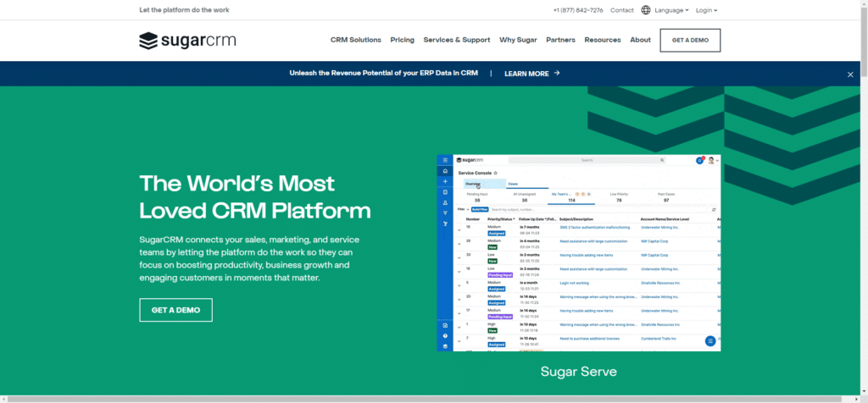Open the Language dropdown
868x403 pixels.
(671, 10)
